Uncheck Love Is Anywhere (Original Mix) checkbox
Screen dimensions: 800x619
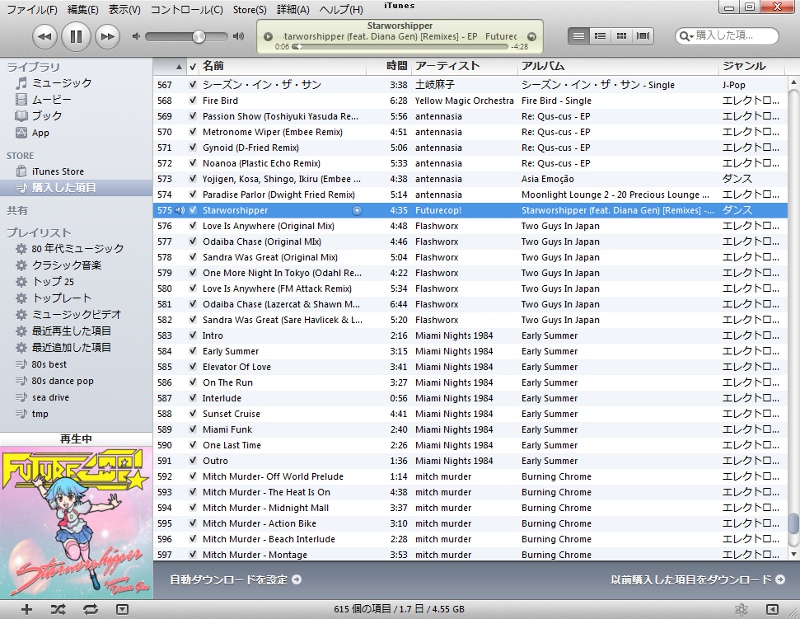[192, 226]
